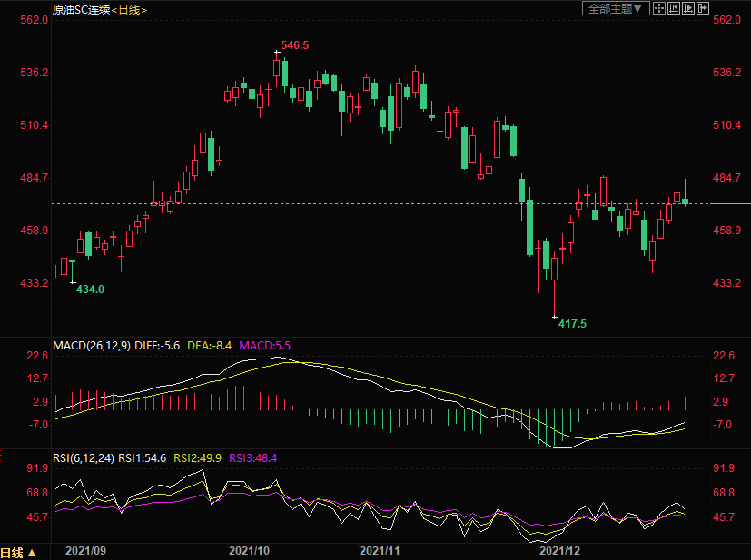
Task: Expand the 日线 period selector at bottom-left
Action: (18, 552)
